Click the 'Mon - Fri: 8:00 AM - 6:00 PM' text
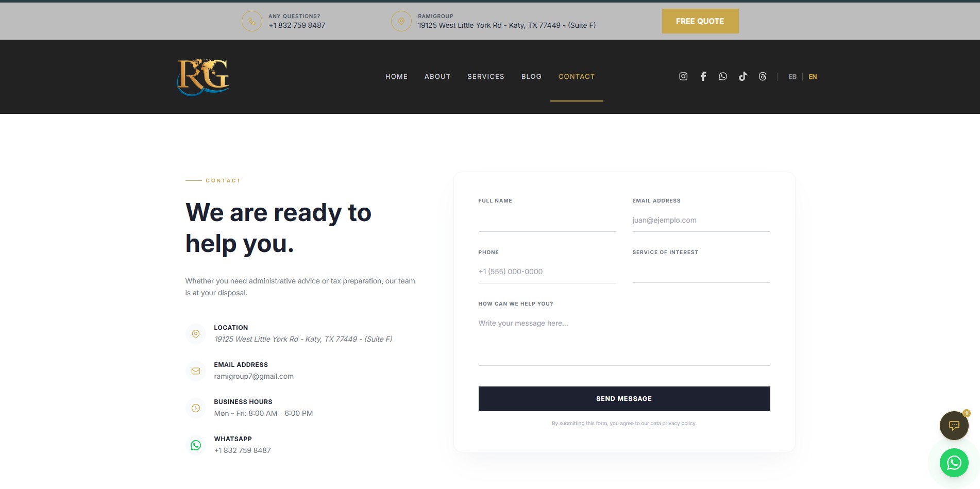Image resolution: width=980 pixels, height=489 pixels. click(x=264, y=413)
